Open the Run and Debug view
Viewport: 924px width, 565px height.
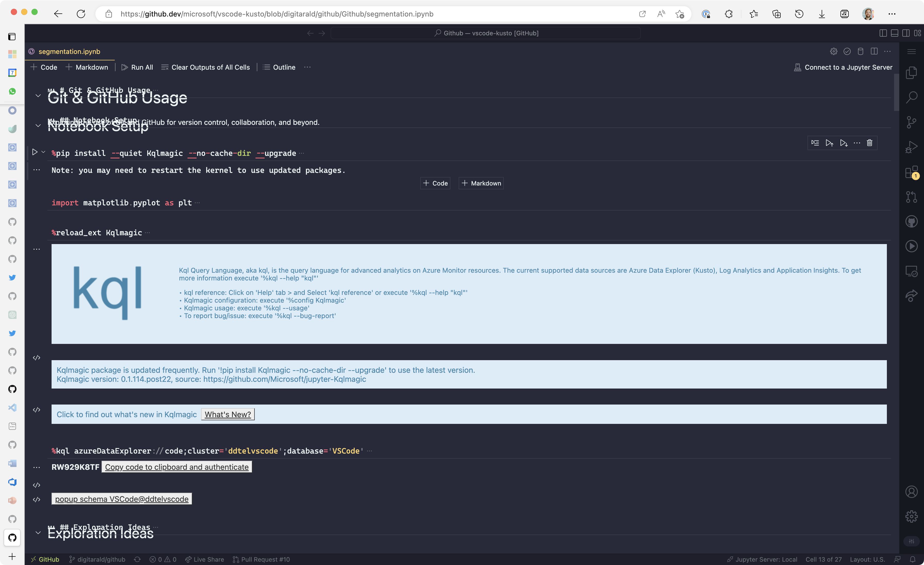pyautogui.click(x=911, y=147)
